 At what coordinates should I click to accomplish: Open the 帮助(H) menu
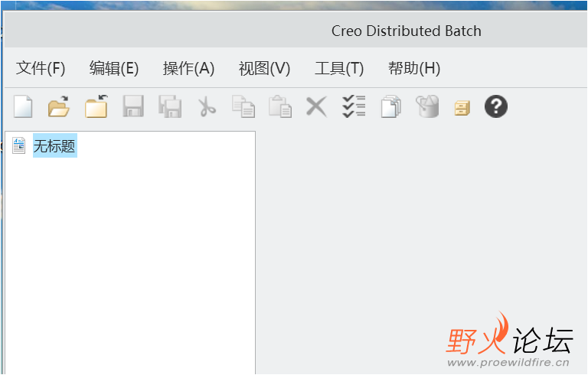414,68
